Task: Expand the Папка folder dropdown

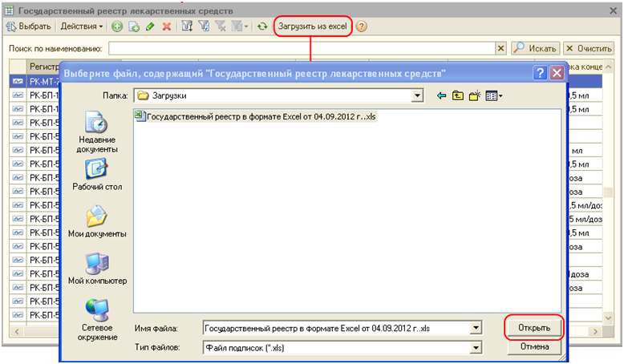Action: pyautogui.click(x=417, y=95)
